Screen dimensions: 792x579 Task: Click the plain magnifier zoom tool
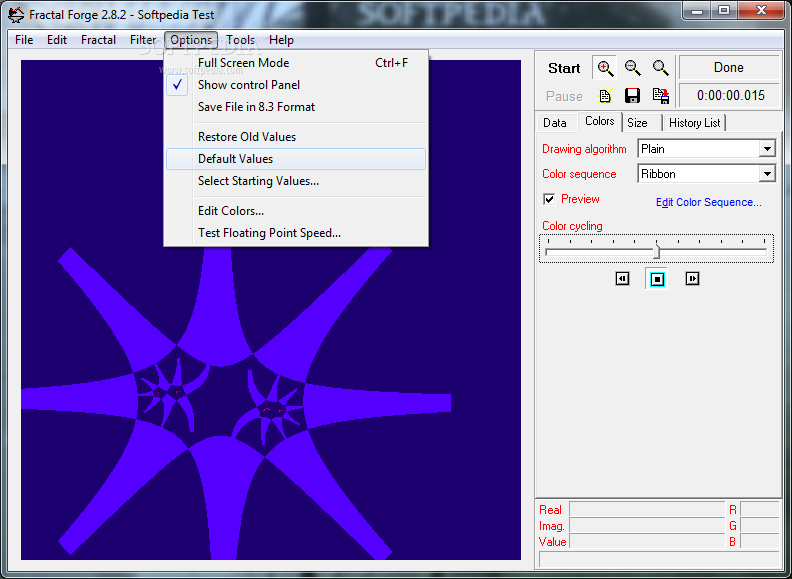[660, 68]
